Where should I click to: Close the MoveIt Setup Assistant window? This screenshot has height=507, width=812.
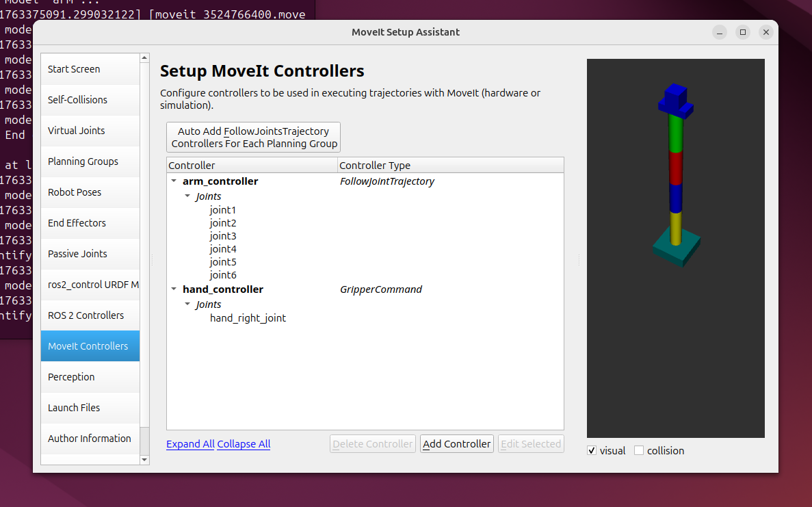pyautogui.click(x=766, y=32)
